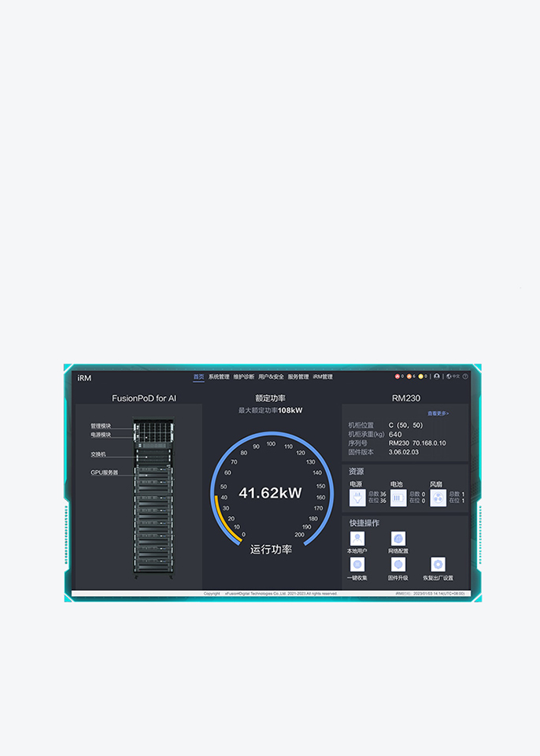
Task: Click the orange major alarm indicator
Action: 409,376
